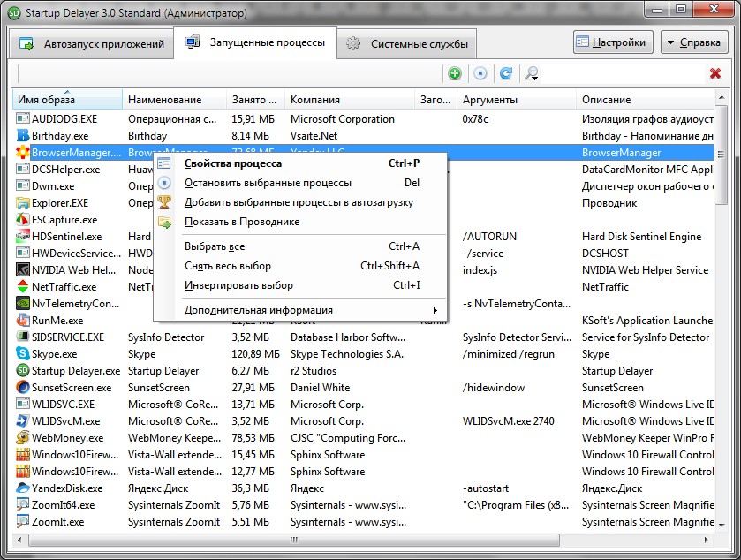Image resolution: width=741 pixels, height=560 pixels.
Task: Click the ZoomIt64.exe magnifier icon
Action: pos(23,505)
